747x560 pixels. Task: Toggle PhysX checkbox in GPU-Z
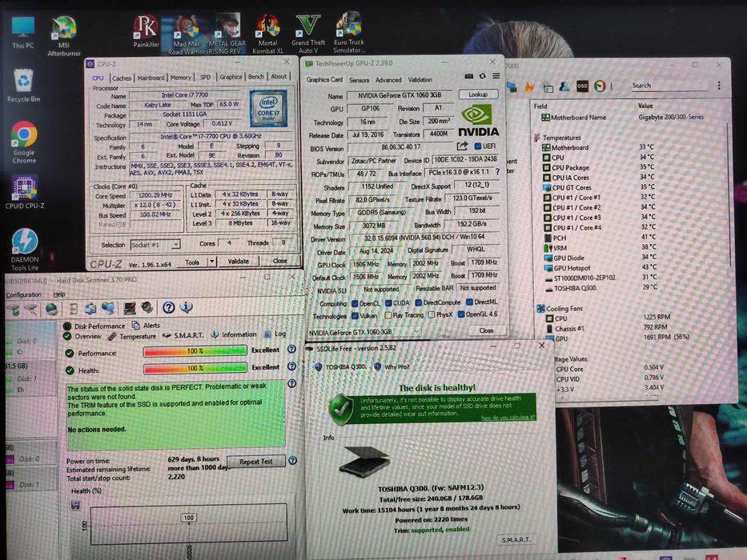pyautogui.click(x=432, y=314)
